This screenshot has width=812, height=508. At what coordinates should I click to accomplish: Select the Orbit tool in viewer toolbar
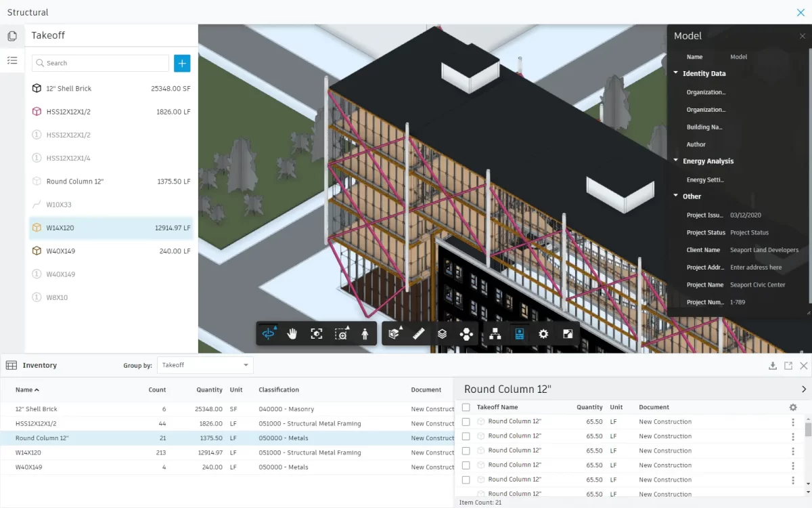click(269, 333)
